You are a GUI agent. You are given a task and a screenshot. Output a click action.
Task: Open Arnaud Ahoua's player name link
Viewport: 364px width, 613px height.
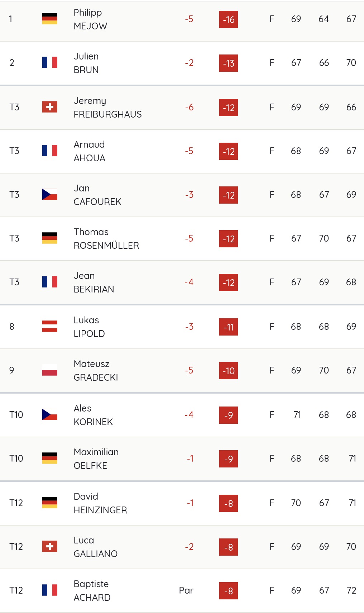pyautogui.click(x=90, y=151)
